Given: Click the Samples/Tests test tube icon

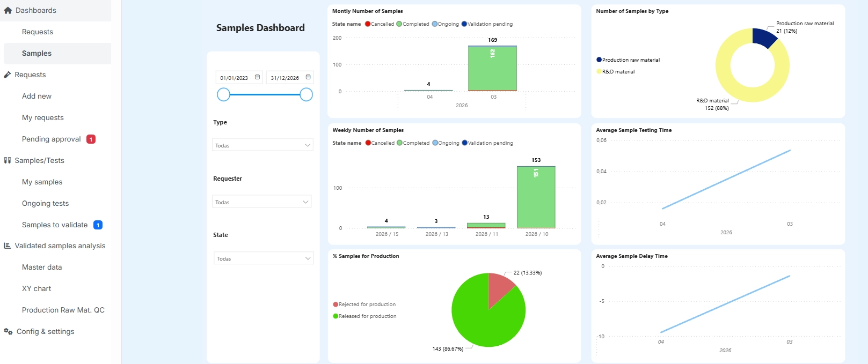Looking at the screenshot, I should click(8, 160).
